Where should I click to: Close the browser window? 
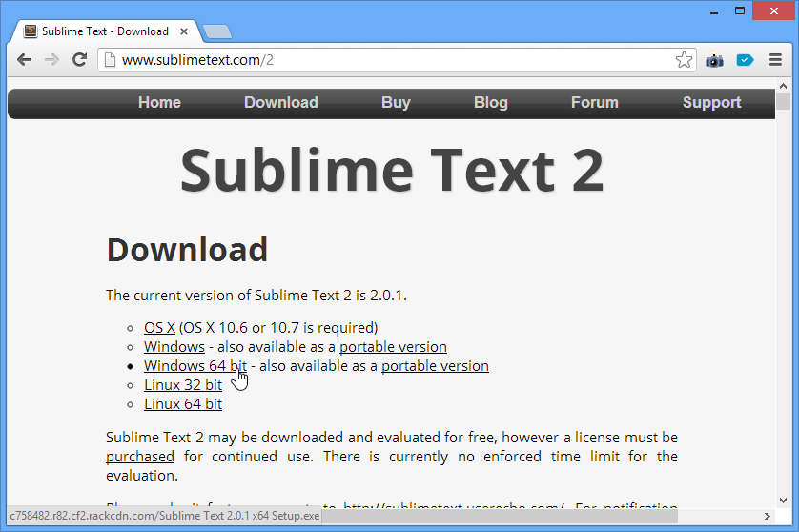(774, 11)
